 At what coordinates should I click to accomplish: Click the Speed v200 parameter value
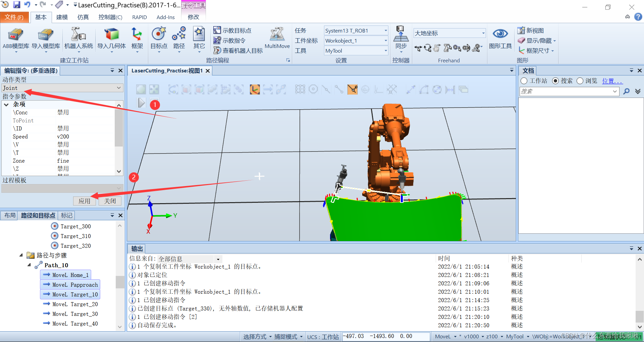pos(63,136)
